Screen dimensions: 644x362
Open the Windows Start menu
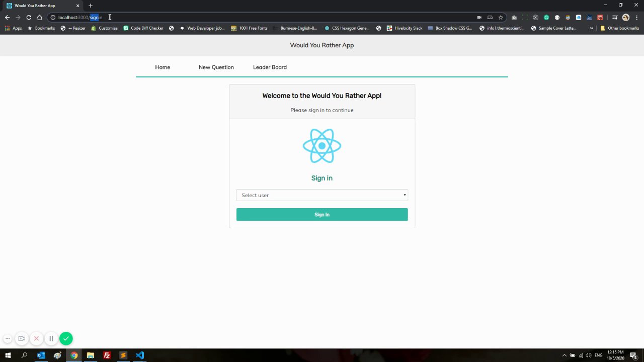click(x=8, y=355)
